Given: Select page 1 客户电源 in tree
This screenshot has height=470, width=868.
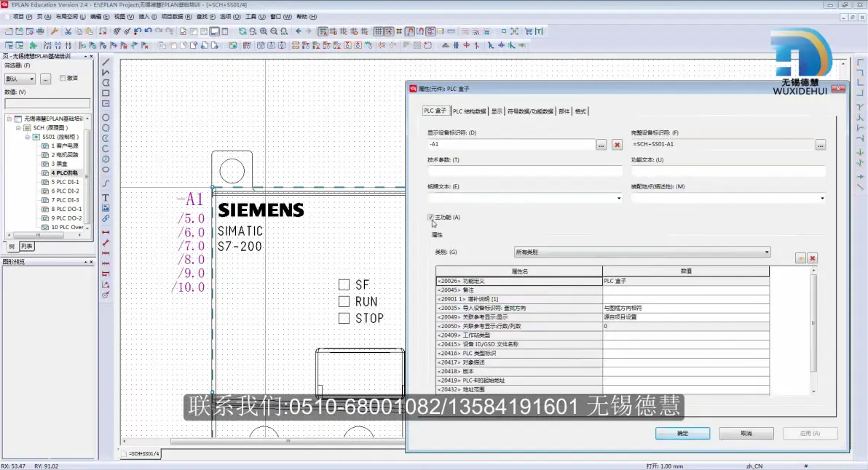Looking at the screenshot, I should click(x=64, y=146).
